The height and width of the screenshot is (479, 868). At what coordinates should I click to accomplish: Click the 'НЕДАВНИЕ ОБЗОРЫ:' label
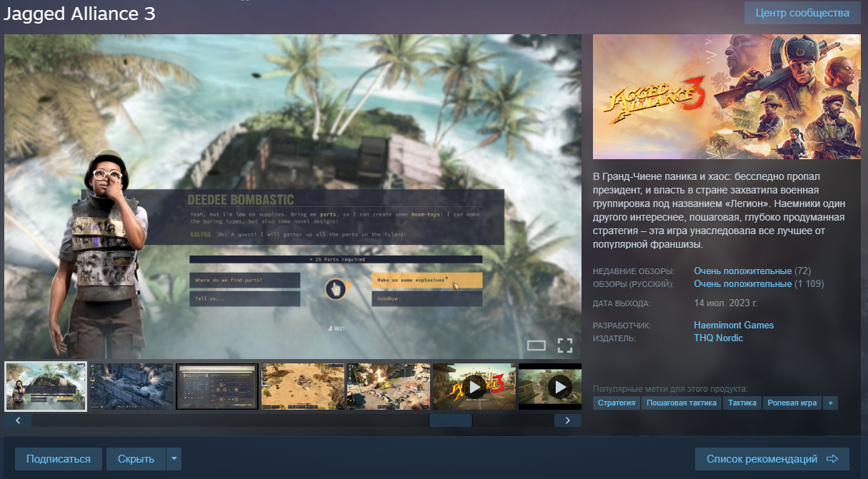tap(633, 272)
